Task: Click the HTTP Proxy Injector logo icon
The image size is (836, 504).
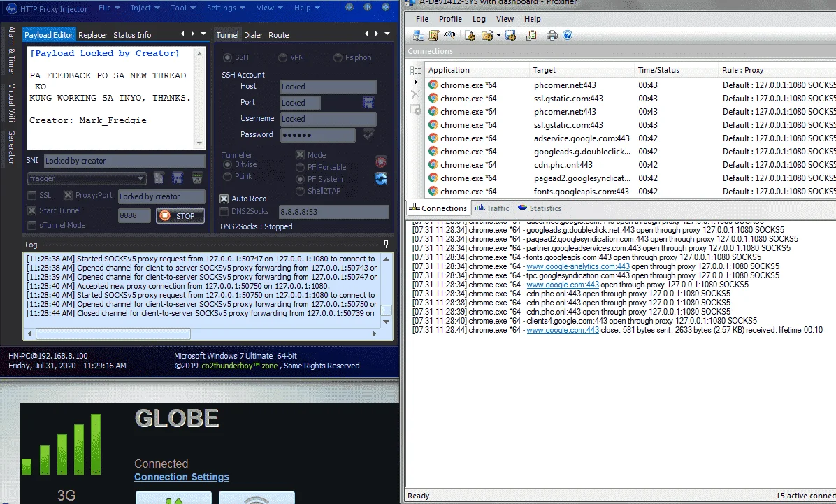Action: coord(11,8)
